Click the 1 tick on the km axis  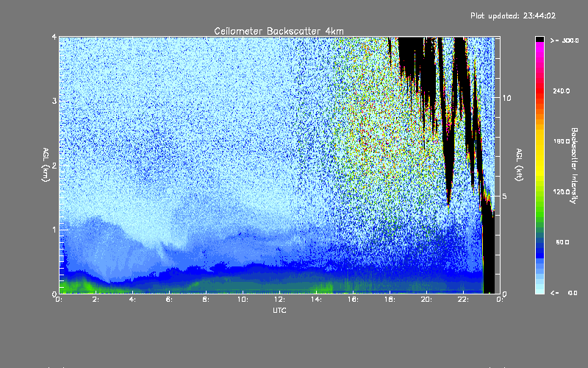click(54, 230)
